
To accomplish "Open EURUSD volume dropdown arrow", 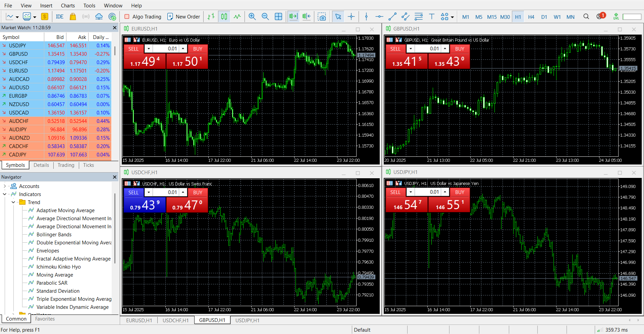I will [x=149, y=49].
